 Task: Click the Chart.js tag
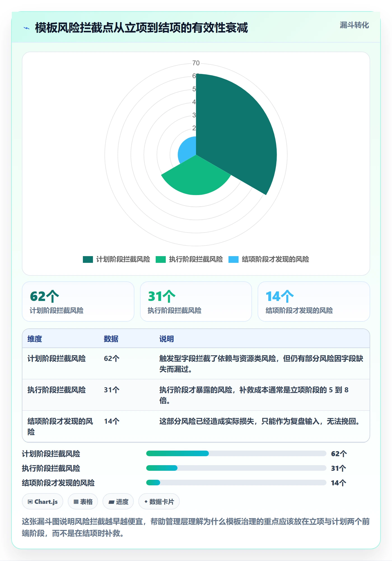coord(43,502)
